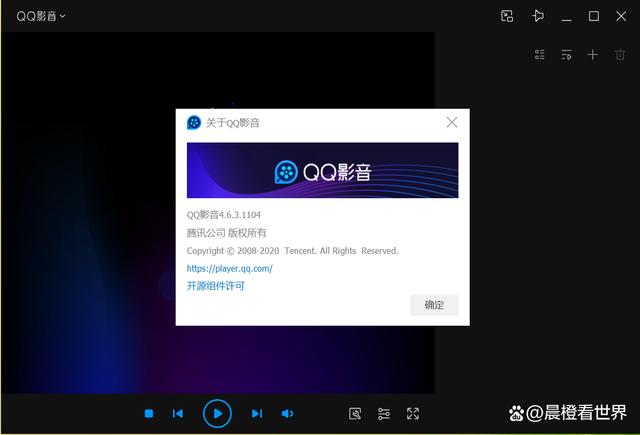Stop playback with the stop button
This screenshot has width=640, height=435.
tap(149, 414)
